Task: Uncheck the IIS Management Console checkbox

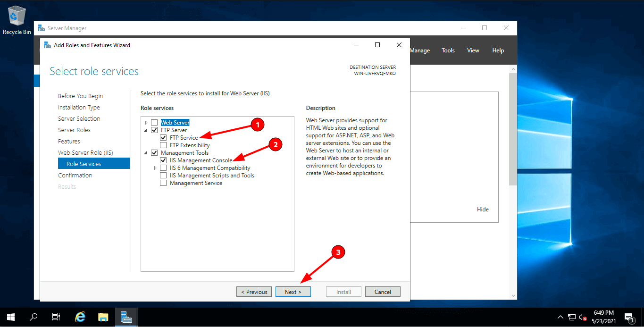Action: 163,160
